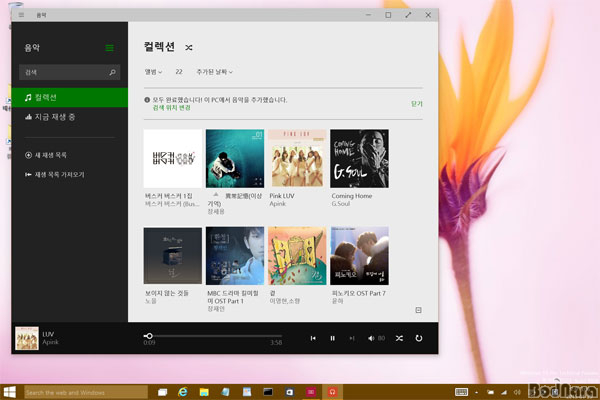600x400 pixels.
Task: Click the red headphones Music app on the taskbar
Action: coord(332,392)
